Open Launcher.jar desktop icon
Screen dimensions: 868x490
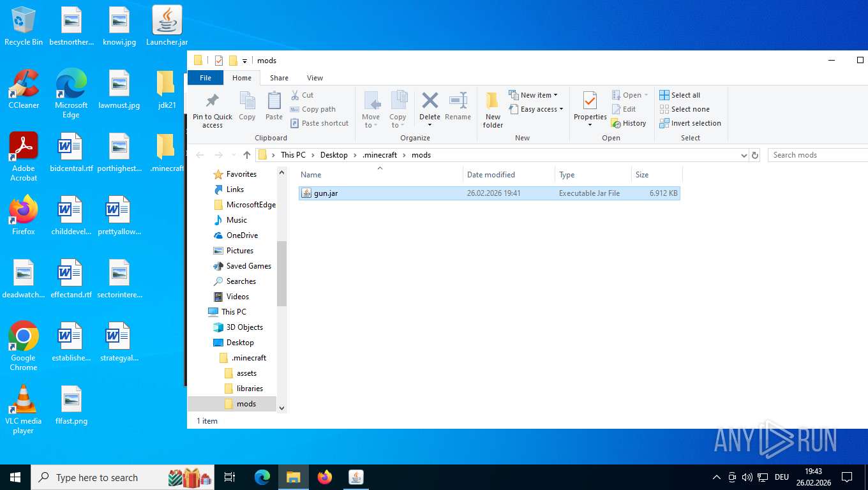(x=167, y=26)
